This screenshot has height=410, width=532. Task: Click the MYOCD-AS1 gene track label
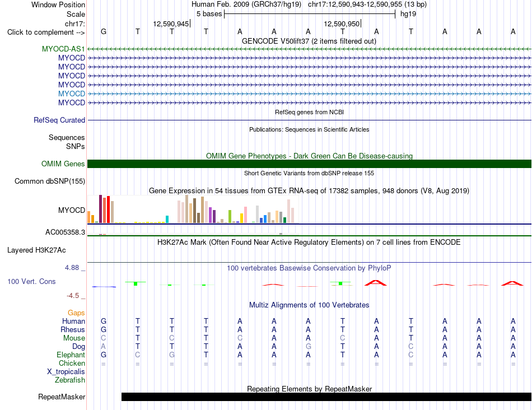coord(63,49)
